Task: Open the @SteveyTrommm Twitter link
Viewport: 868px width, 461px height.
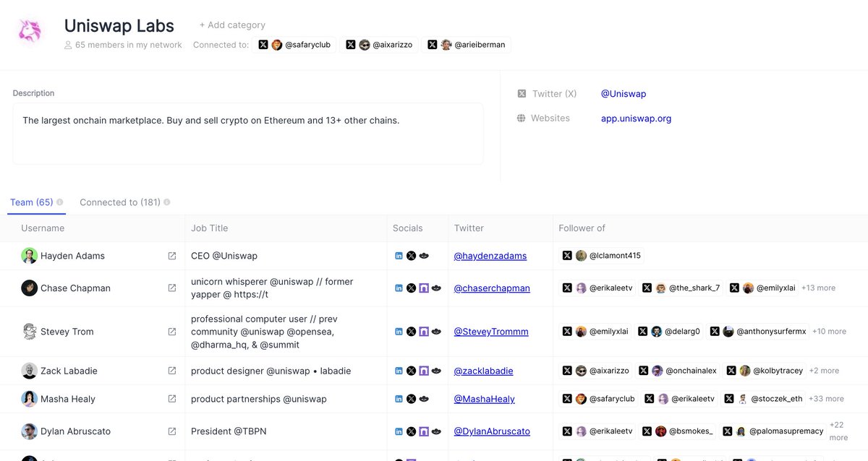Action: click(x=491, y=332)
